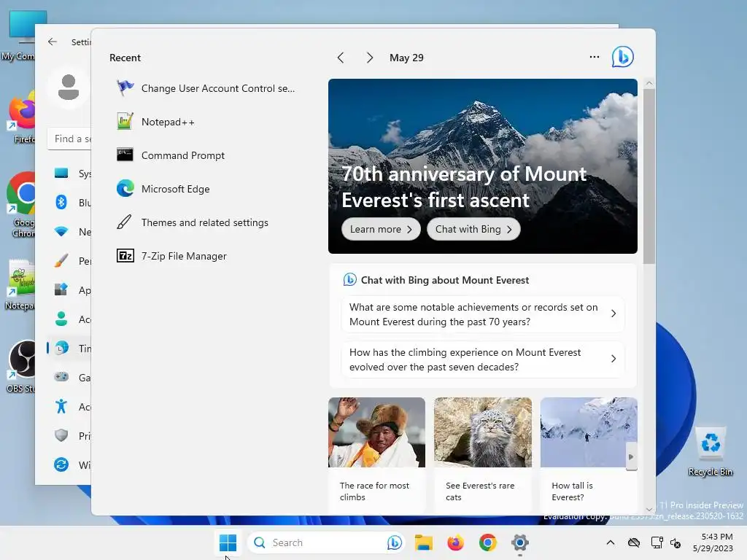
Task: Select Windows Update in Settings sidebar
Action: tap(71, 464)
